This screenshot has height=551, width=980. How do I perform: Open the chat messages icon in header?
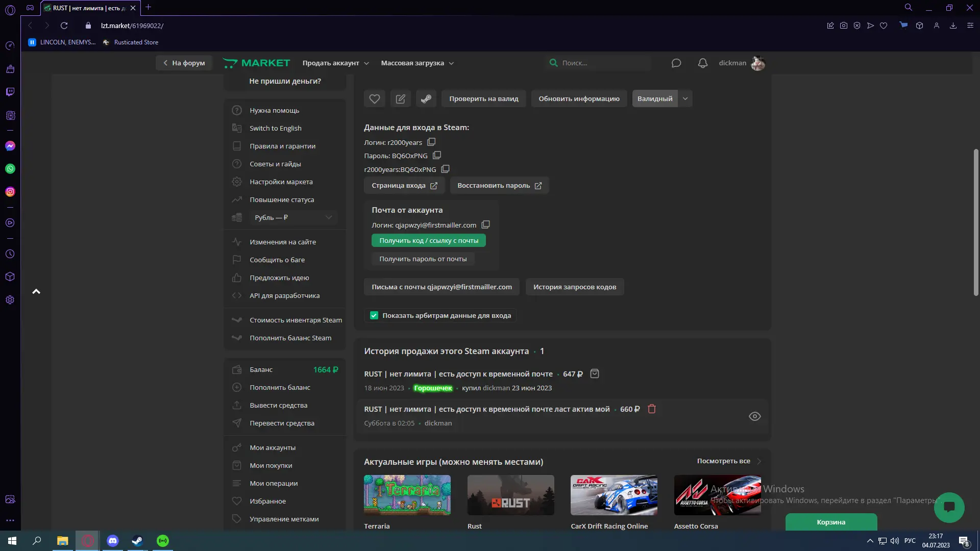pos(676,63)
